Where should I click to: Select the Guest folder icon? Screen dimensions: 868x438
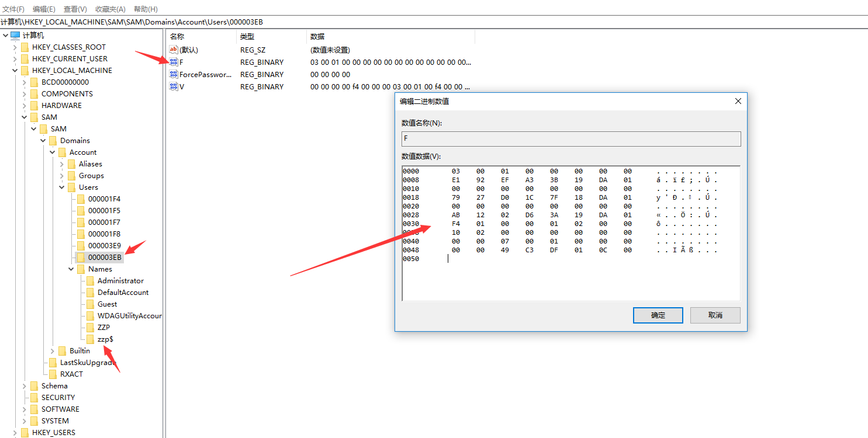coord(90,304)
